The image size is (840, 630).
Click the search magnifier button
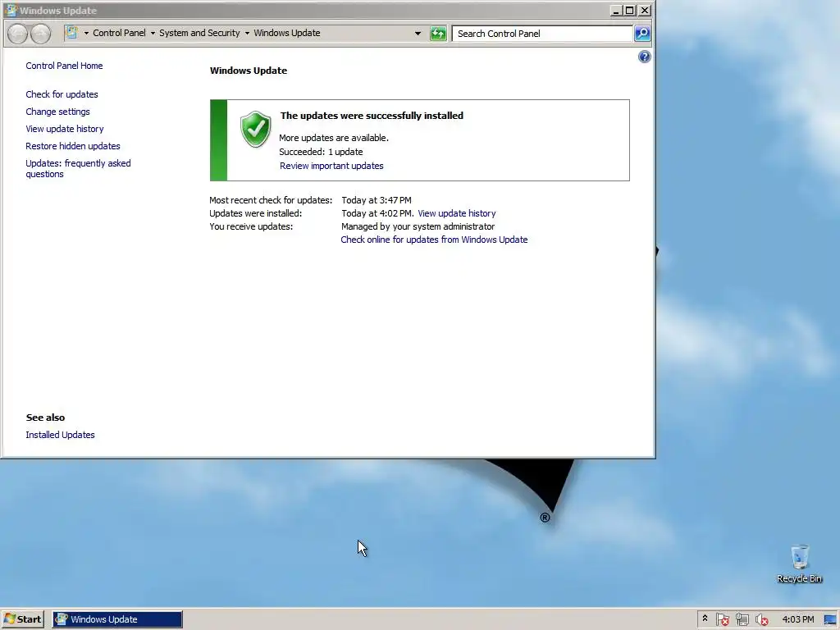pyautogui.click(x=642, y=33)
